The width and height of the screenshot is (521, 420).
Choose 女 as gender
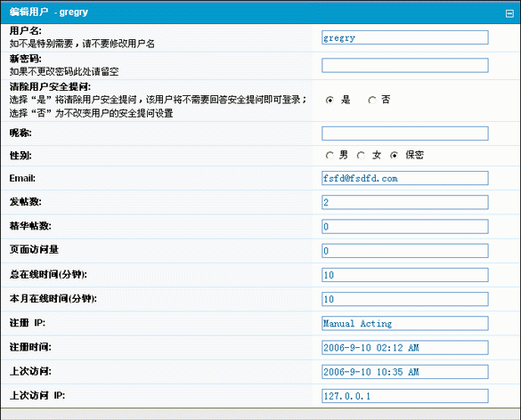coord(361,155)
